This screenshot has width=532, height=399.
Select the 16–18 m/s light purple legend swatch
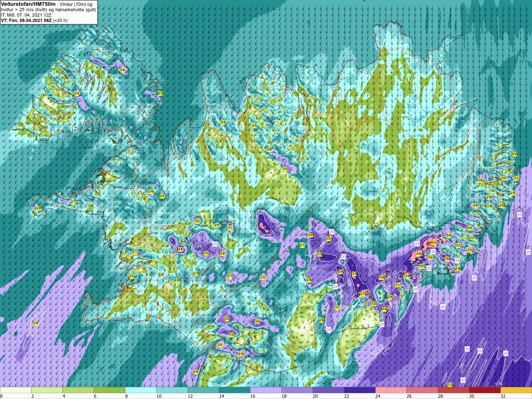266,390
